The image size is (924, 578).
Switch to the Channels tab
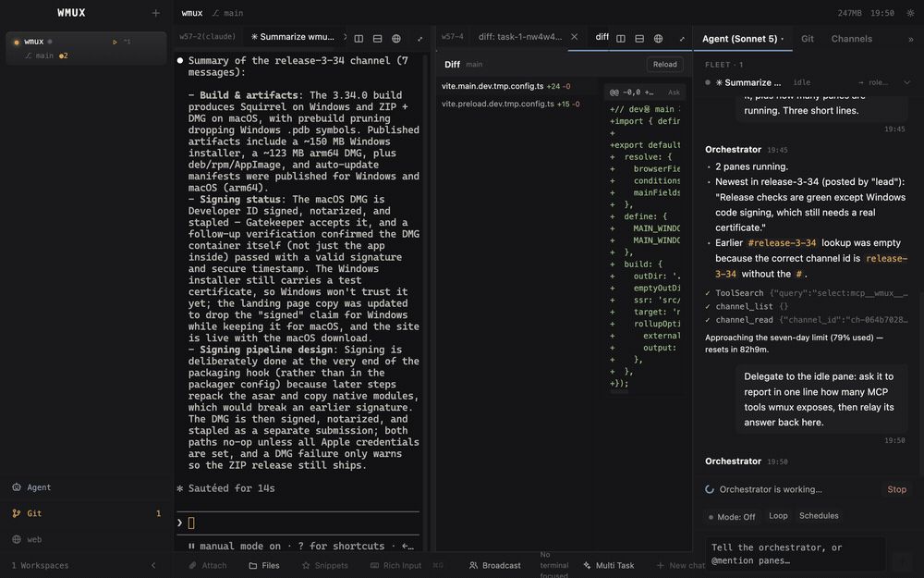point(852,39)
